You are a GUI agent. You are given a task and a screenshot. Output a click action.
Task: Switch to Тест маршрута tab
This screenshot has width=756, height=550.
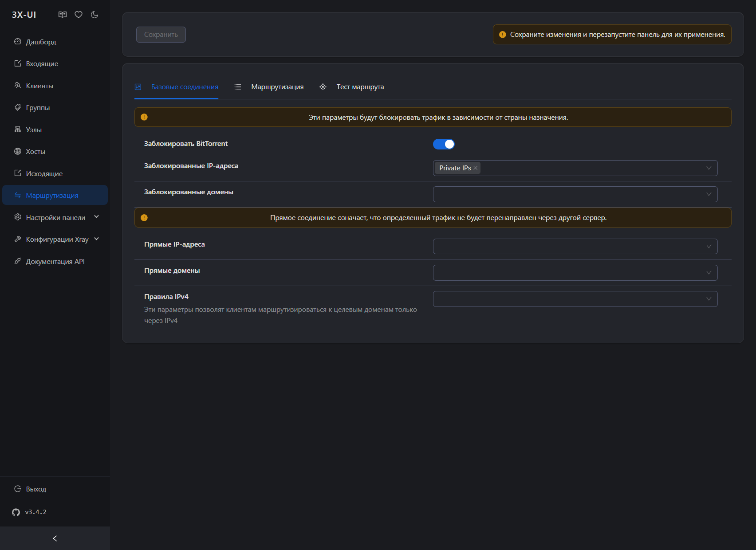click(352, 87)
